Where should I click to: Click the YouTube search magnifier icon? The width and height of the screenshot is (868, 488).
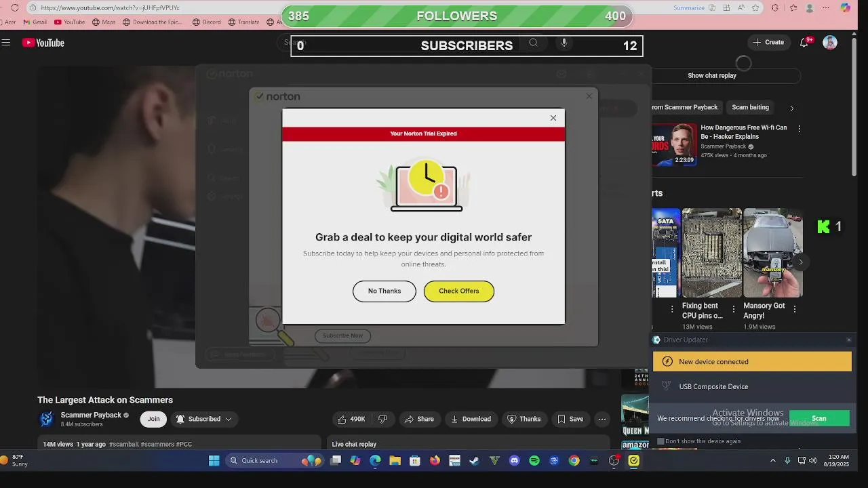click(533, 43)
